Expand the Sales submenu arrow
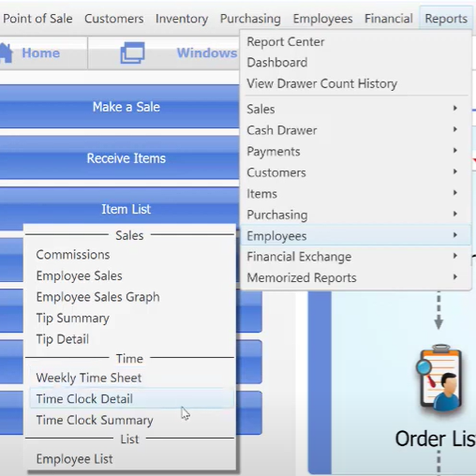The height and width of the screenshot is (476, 476). (x=455, y=109)
